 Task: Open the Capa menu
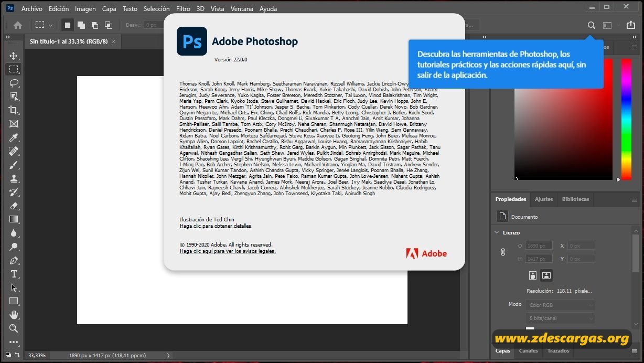109,9
